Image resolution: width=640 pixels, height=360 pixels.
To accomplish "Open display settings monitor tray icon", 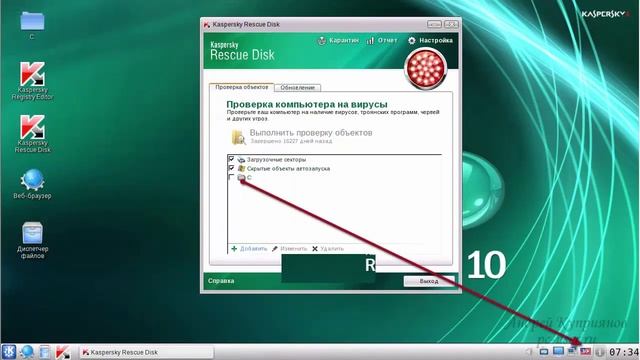I will [x=558, y=351].
